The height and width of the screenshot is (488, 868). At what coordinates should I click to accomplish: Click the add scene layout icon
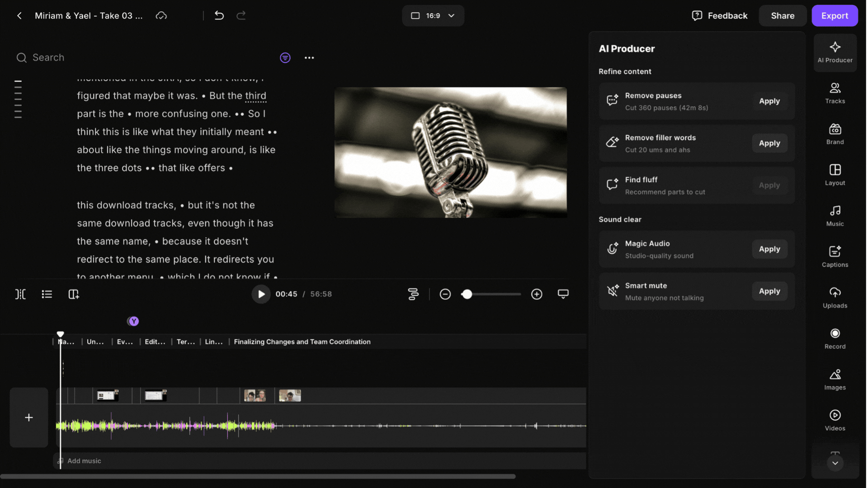tap(74, 295)
